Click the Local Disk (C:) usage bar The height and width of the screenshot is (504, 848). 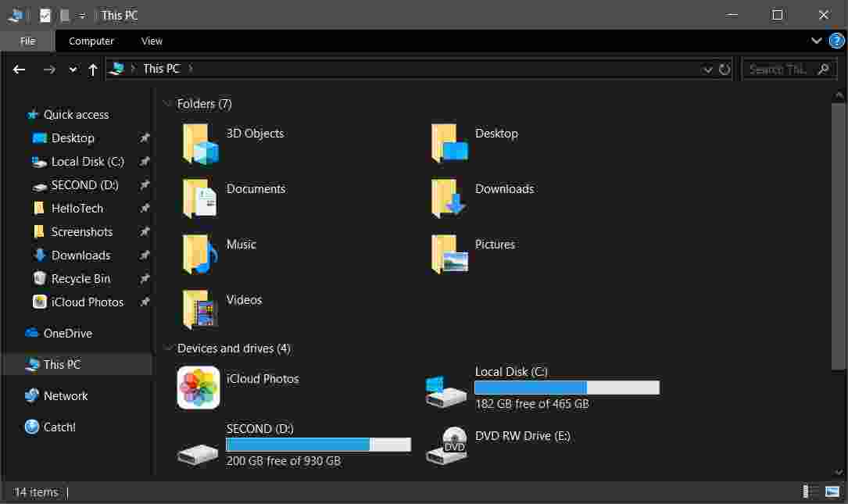[567, 388]
